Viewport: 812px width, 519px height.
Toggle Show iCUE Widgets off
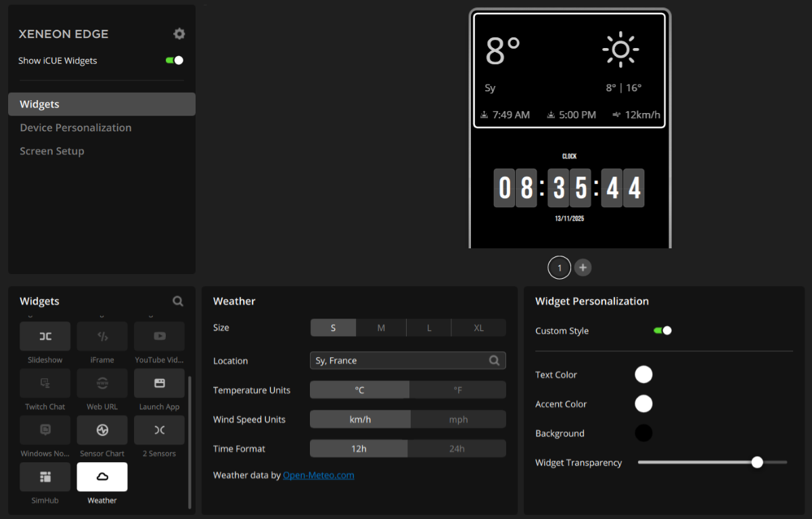coord(174,60)
